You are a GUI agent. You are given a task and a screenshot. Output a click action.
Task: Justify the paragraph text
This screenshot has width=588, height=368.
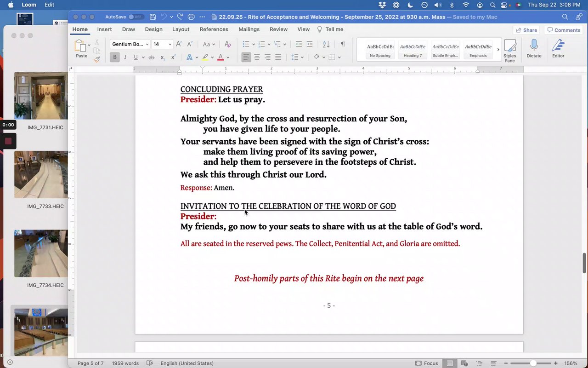[x=278, y=57]
